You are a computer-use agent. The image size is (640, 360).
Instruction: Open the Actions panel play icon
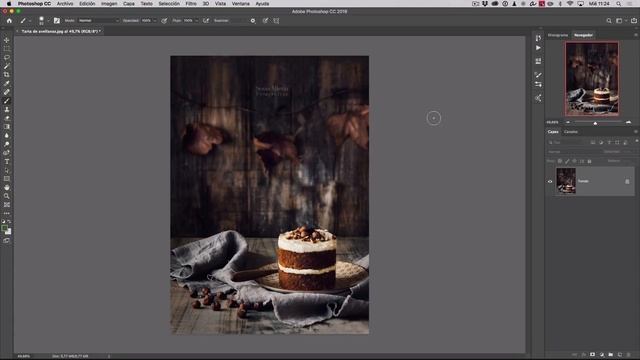point(538,48)
